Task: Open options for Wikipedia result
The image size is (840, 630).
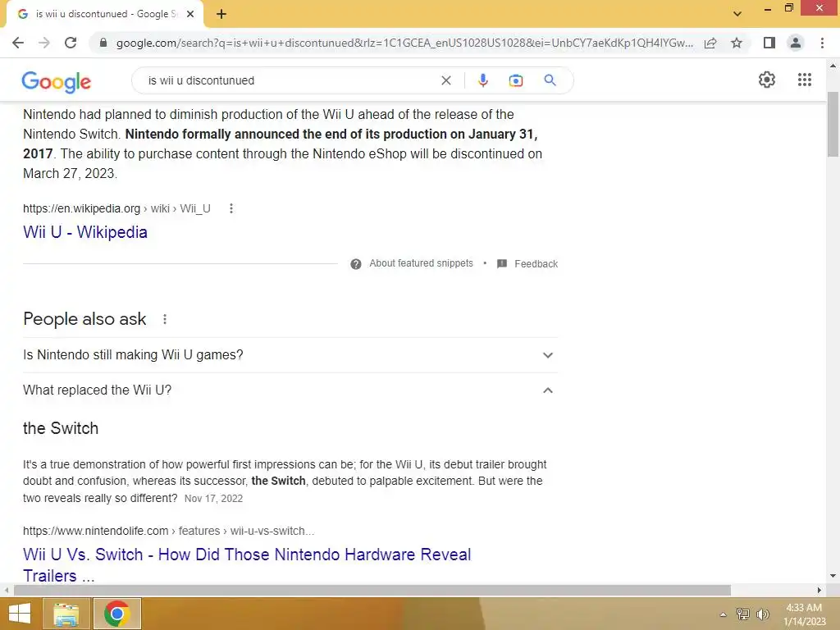Action: 231,208
